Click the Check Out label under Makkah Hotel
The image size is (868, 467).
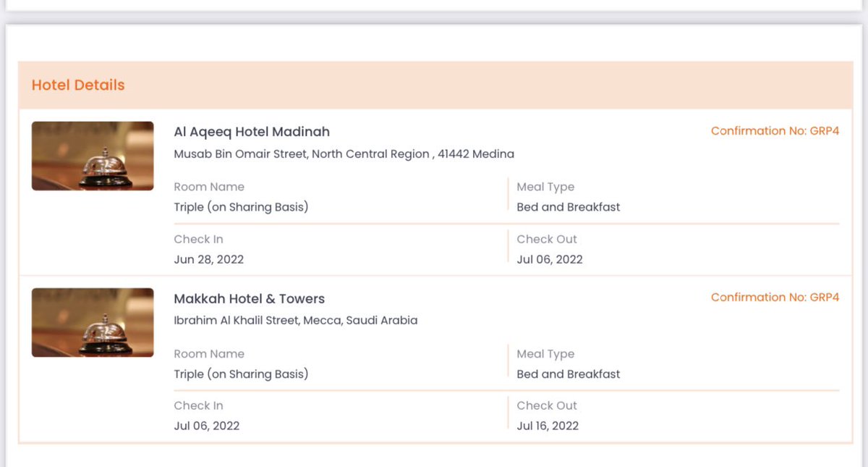[x=547, y=405]
